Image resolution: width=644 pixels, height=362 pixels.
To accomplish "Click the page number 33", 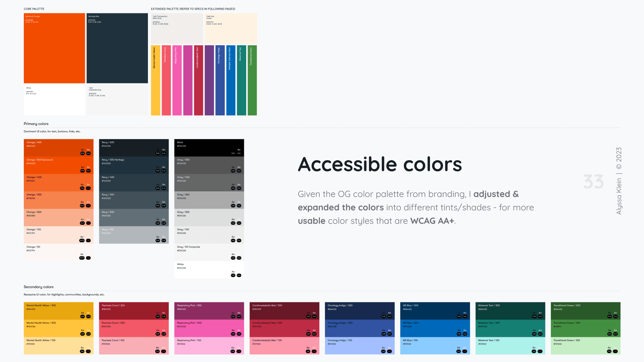I will tap(593, 182).
